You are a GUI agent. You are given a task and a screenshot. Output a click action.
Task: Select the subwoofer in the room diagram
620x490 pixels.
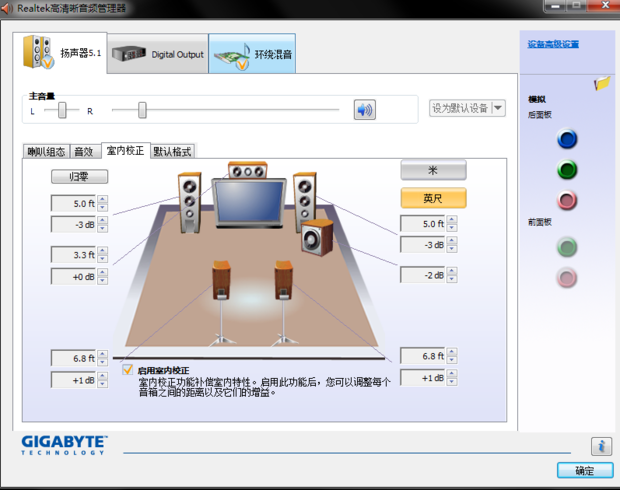[x=317, y=237]
